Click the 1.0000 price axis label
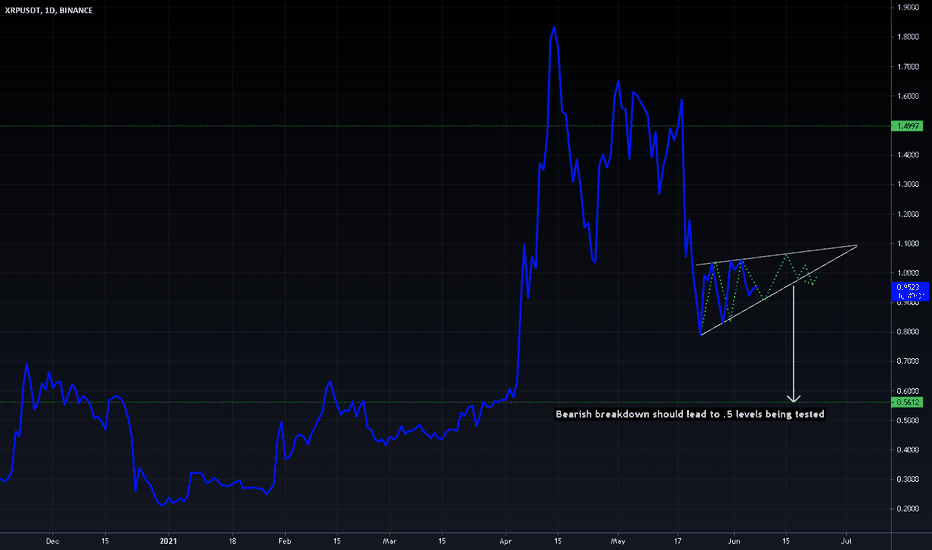 pos(908,273)
